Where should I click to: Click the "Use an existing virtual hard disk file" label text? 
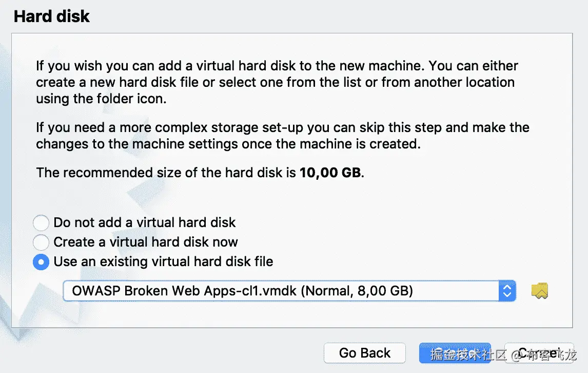163,262
